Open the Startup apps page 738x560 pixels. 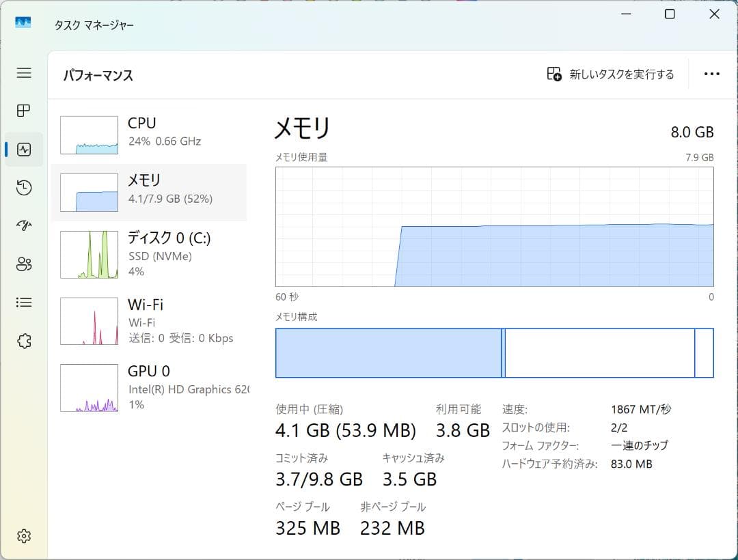click(24, 225)
